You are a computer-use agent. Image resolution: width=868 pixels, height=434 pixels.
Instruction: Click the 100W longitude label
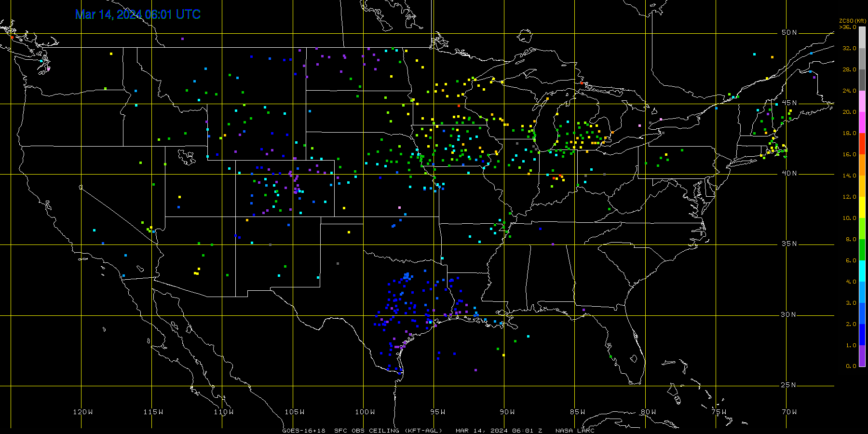click(x=365, y=412)
